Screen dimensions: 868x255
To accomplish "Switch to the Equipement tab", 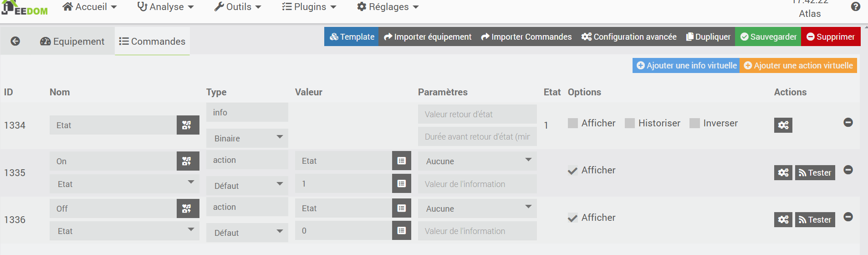I will pyautogui.click(x=72, y=42).
